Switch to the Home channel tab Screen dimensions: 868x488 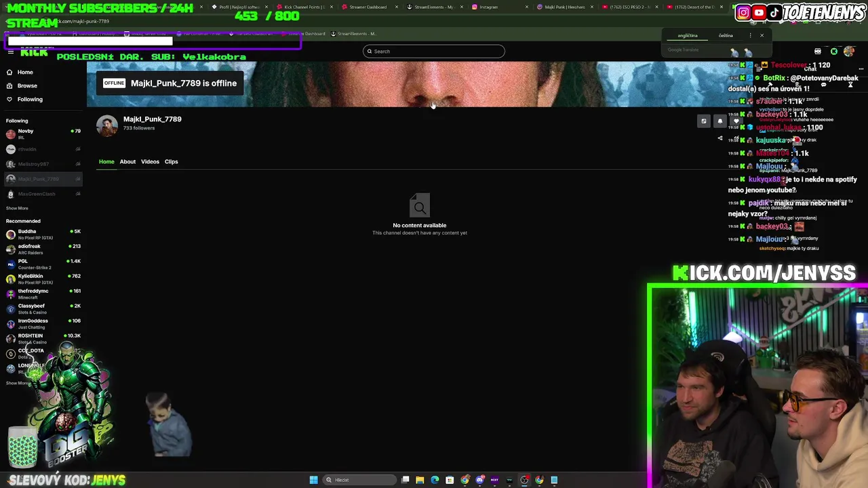pyautogui.click(x=106, y=161)
